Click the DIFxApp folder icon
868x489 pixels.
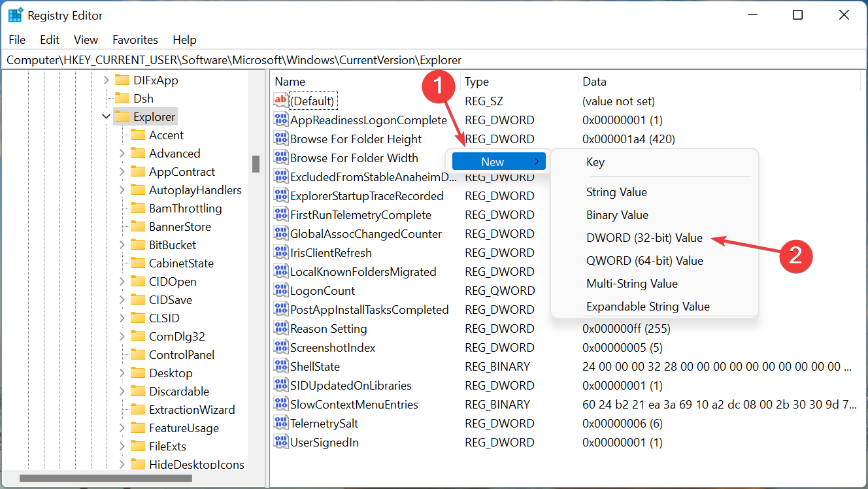(122, 80)
